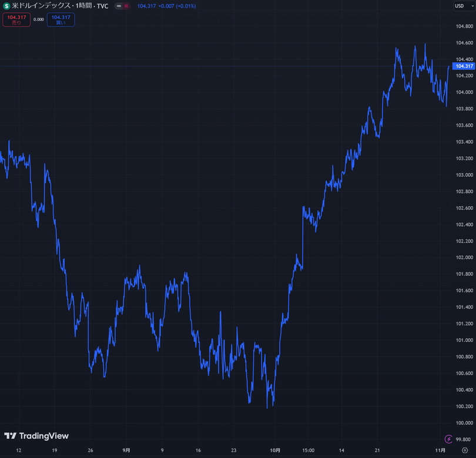The image size is (476, 458).
Task: Click the red wavy data status indicator
Action: 126,6
